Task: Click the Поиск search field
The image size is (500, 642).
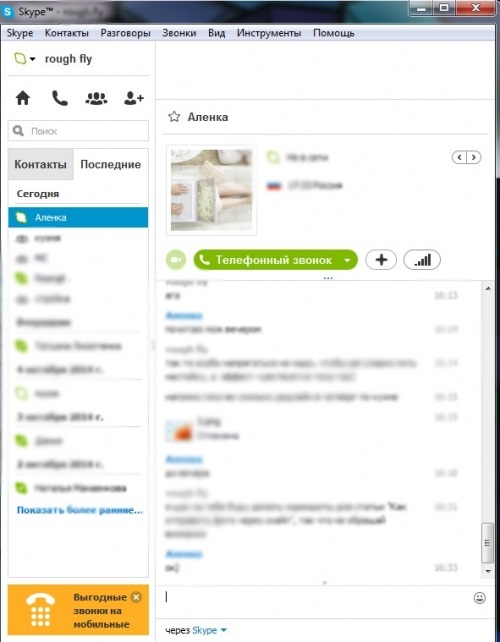Action: (78, 131)
